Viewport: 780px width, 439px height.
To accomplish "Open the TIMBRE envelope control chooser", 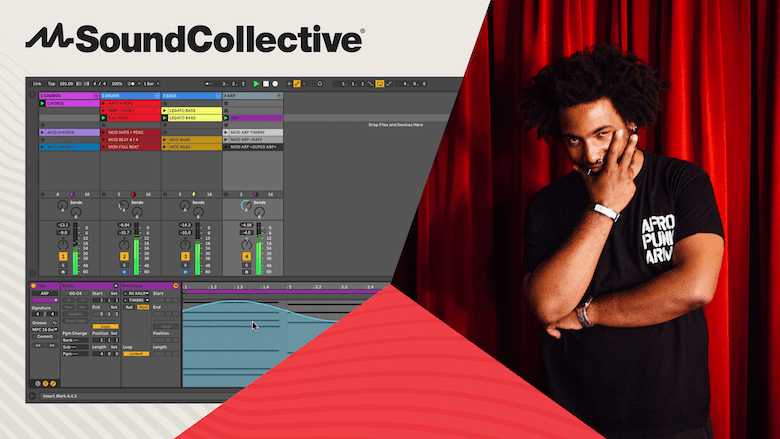I will click(x=136, y=300).
